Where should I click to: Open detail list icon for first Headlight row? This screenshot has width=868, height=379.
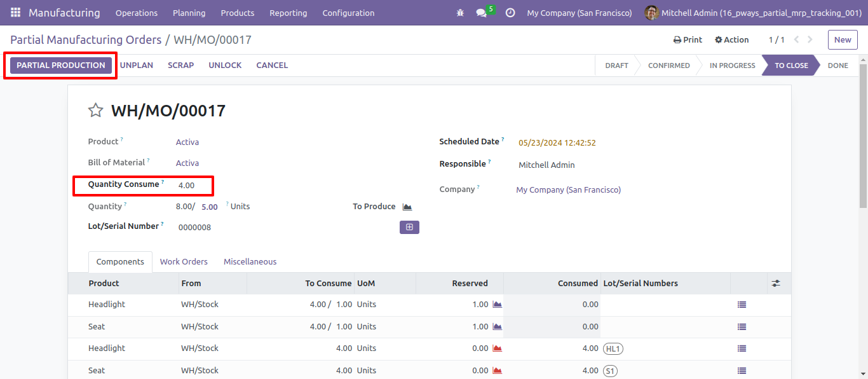pos(742,305)
